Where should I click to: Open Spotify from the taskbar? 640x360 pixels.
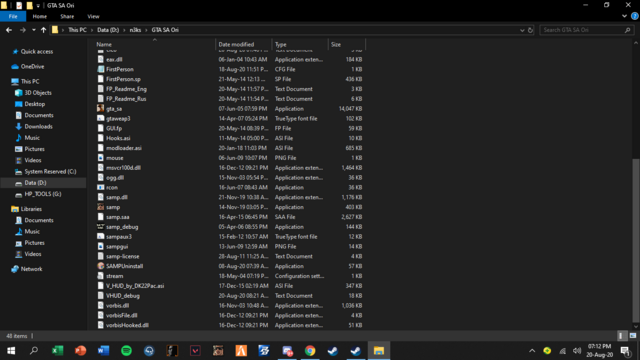(126, 351)
